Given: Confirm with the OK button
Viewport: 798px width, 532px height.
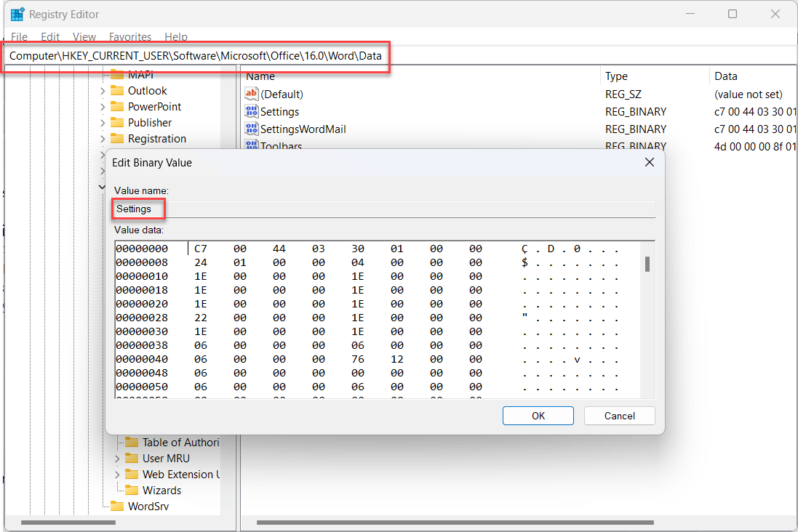Looking at the screenshot, I should coord(538,416).
